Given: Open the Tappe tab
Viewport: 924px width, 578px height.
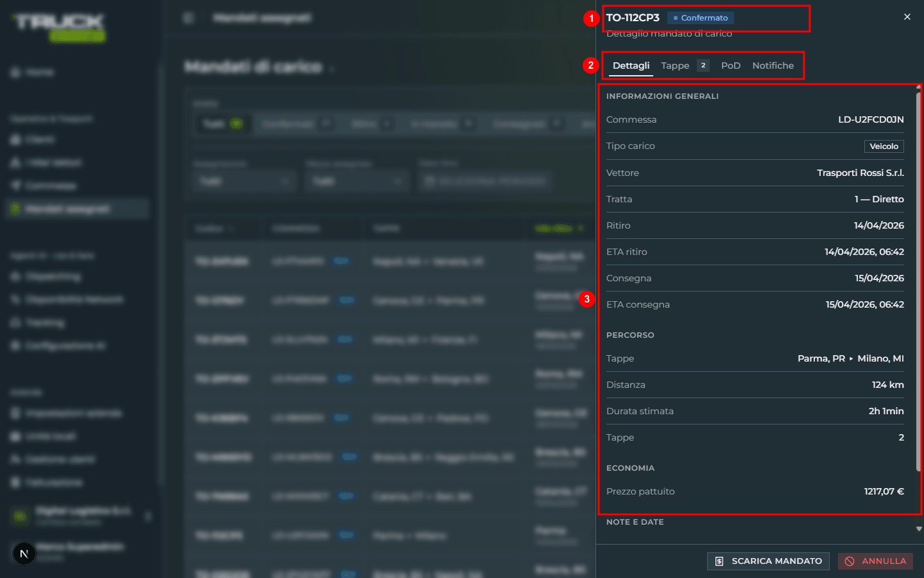Looking at the screenshot, I should [x=685, y=66].
